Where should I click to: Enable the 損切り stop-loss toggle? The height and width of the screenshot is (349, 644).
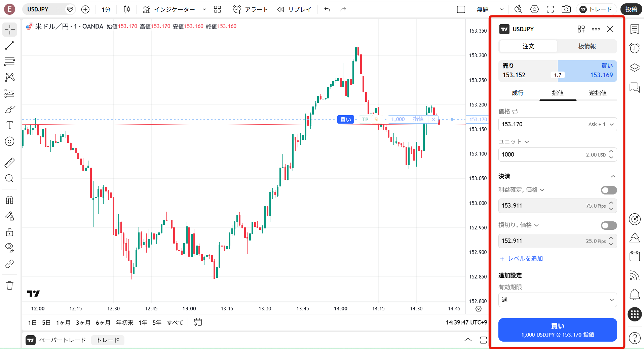point(608,225)
